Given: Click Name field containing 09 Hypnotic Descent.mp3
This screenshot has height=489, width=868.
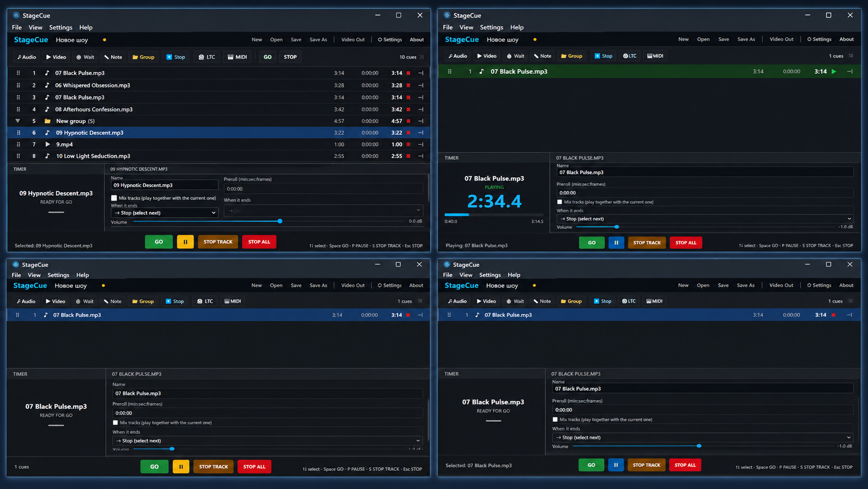Looking at the screenshot, I should click(x=165, y=185).
